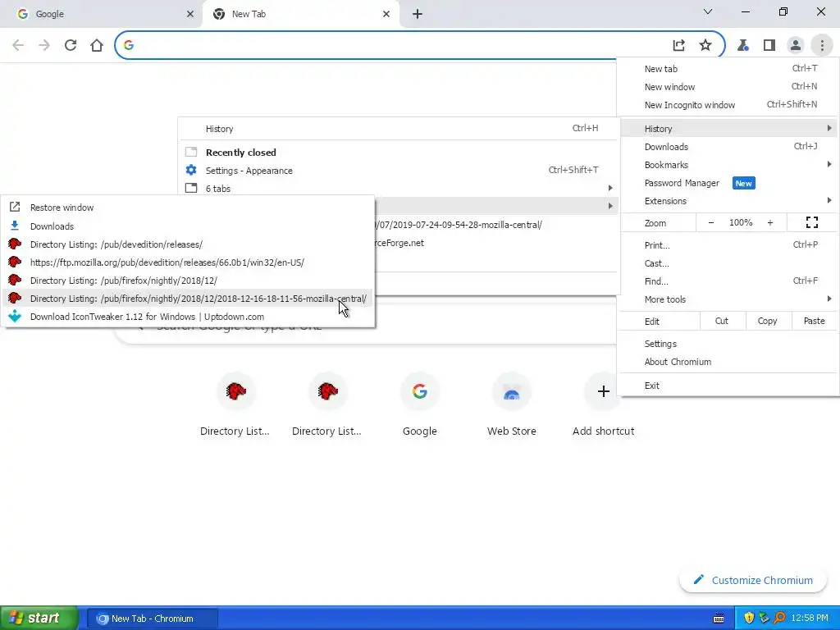The image size is (840, 630).
Task: Click the address bar input field
Action: pyautogui.click(x=396, y=45)
